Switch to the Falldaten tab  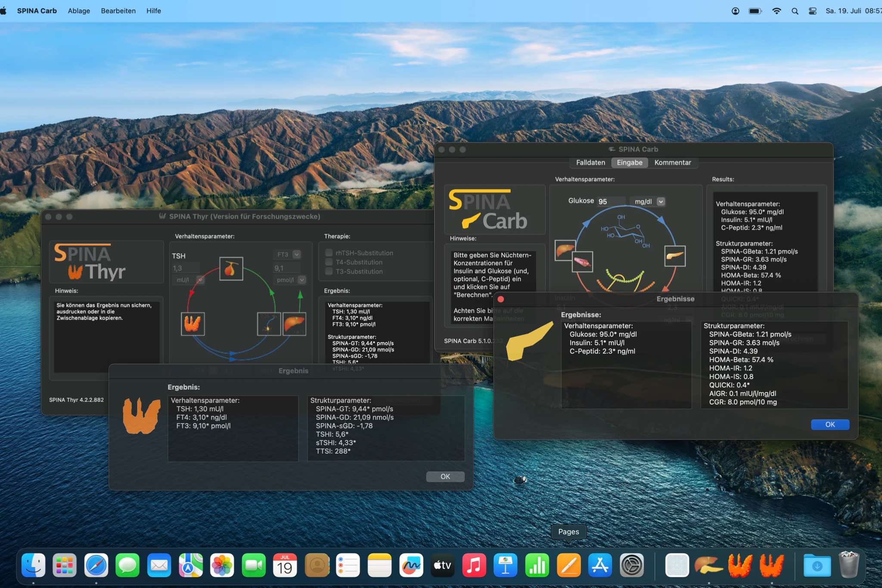pos(590,162)
